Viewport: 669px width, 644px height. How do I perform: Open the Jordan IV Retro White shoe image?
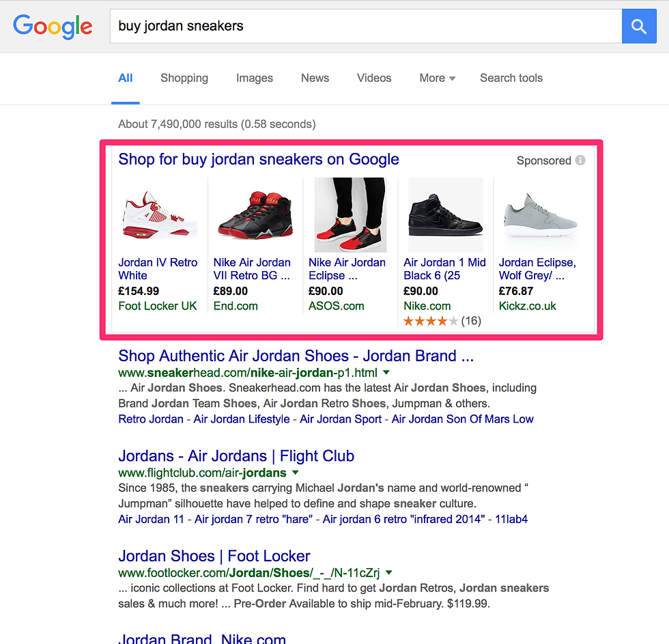(160, 214)
